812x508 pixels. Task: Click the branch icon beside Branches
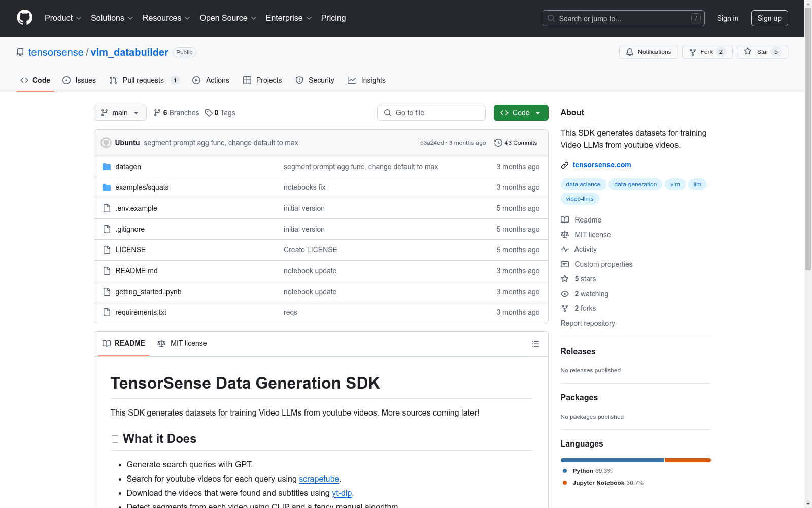click(x=157, y=113)
